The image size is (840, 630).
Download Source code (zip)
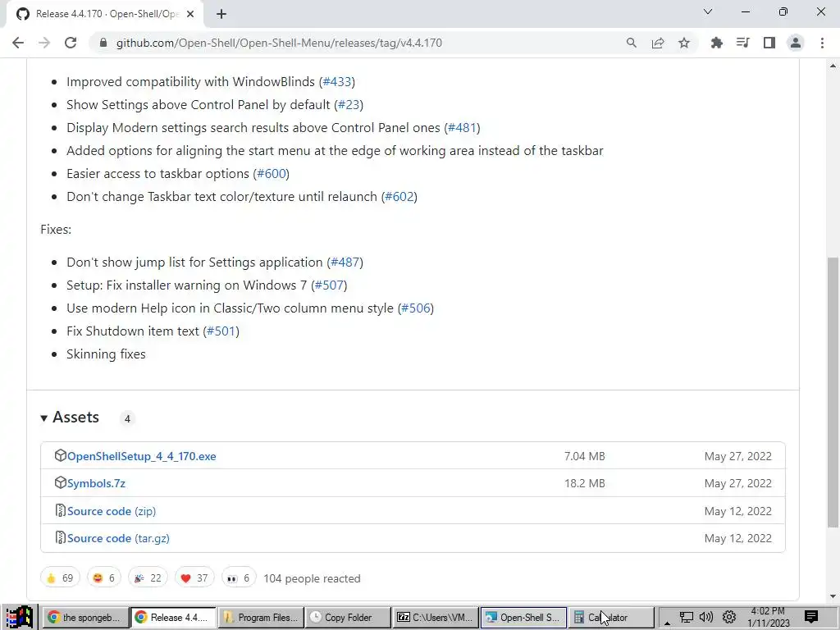pyautogui.click(x=112, y=511)
